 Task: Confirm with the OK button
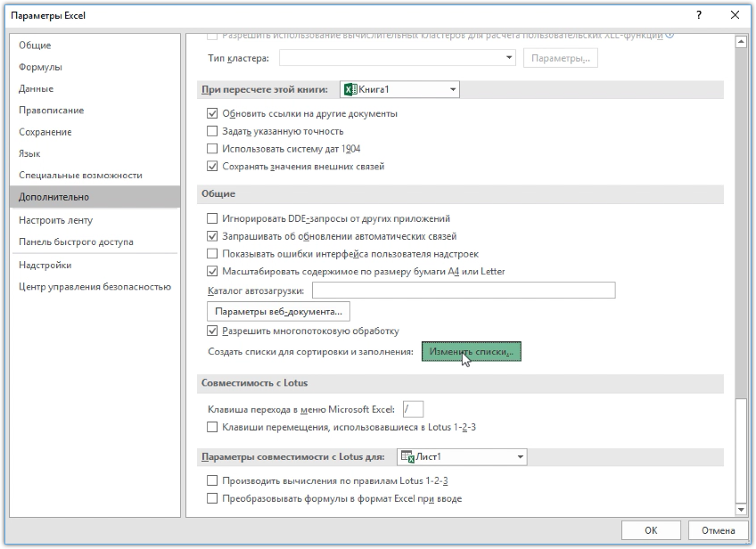[x=651, y=530]
